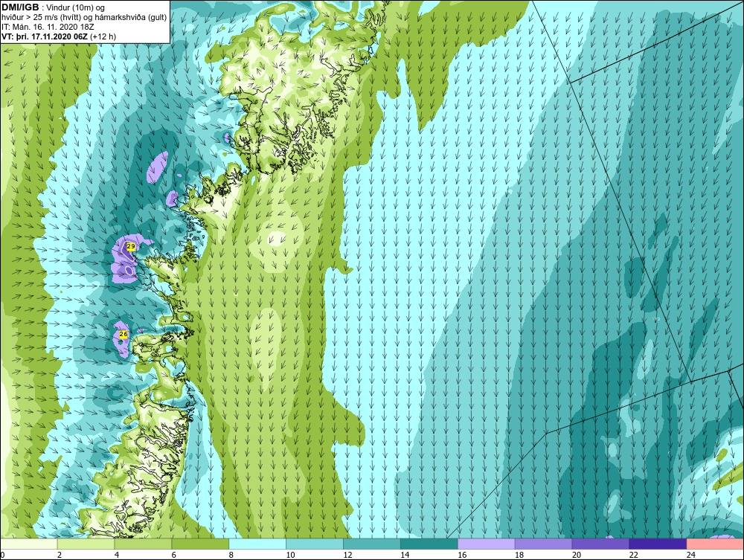Pick the lavender 16–18 m/s swatch

tap(487, 544)
